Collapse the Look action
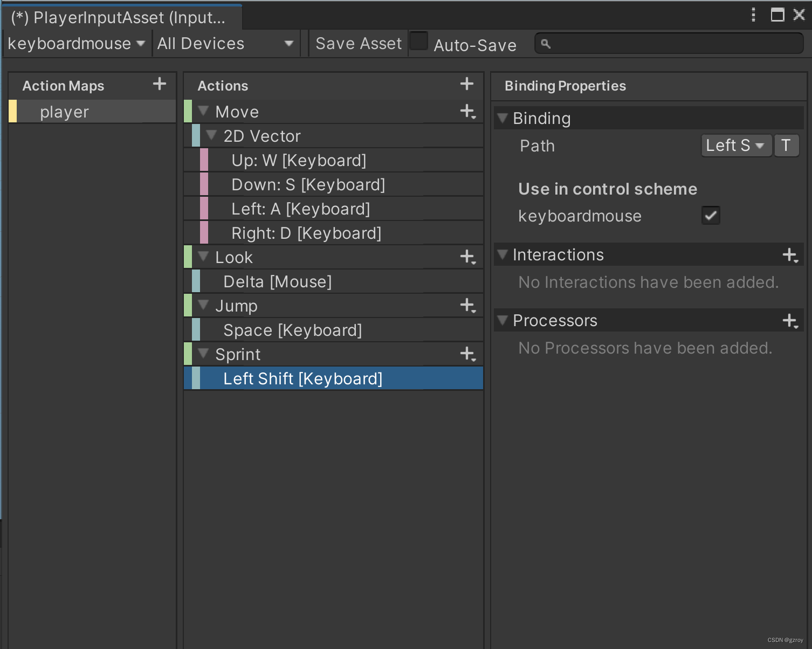The image size is (812, 649). [x=203, y=256]
